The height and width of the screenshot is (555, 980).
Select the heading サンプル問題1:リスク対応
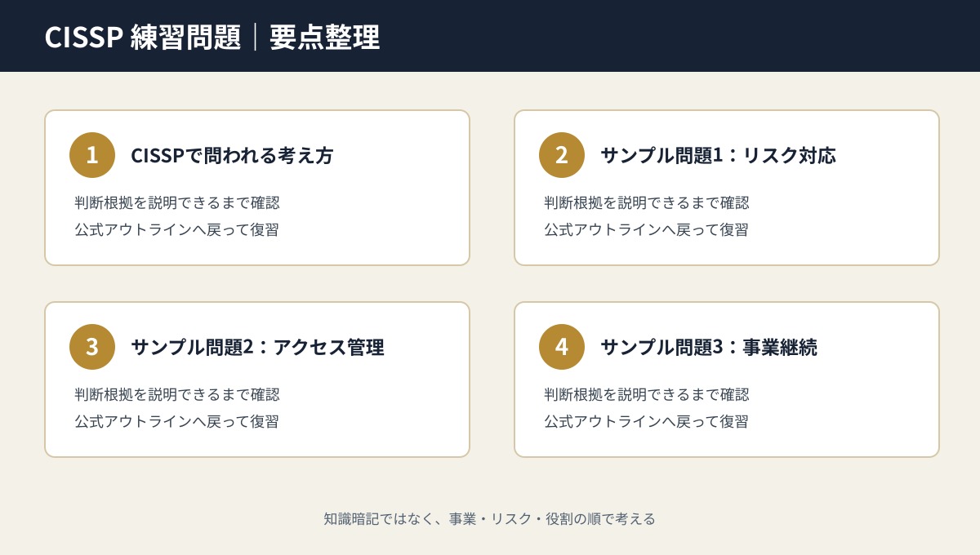pos(718,155)
